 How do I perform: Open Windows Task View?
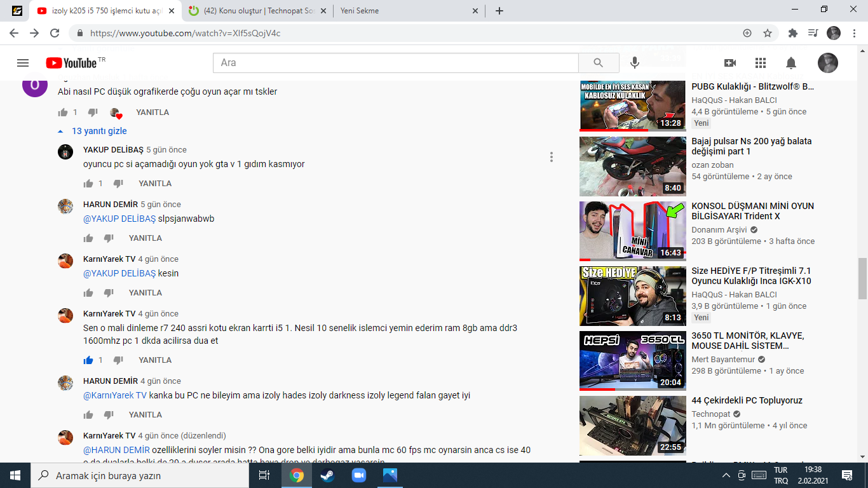pyautogui.click(x=264, y=475)
